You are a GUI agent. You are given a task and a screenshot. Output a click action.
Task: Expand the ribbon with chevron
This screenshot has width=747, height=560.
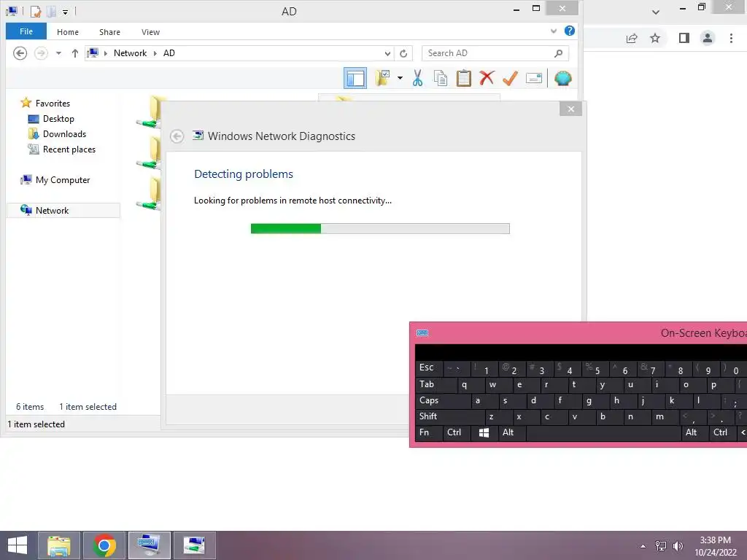pos(554,31)
